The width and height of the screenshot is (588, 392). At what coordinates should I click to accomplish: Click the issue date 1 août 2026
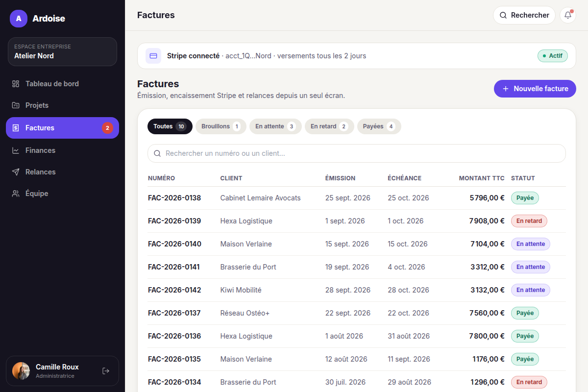[x=344, y=336]
